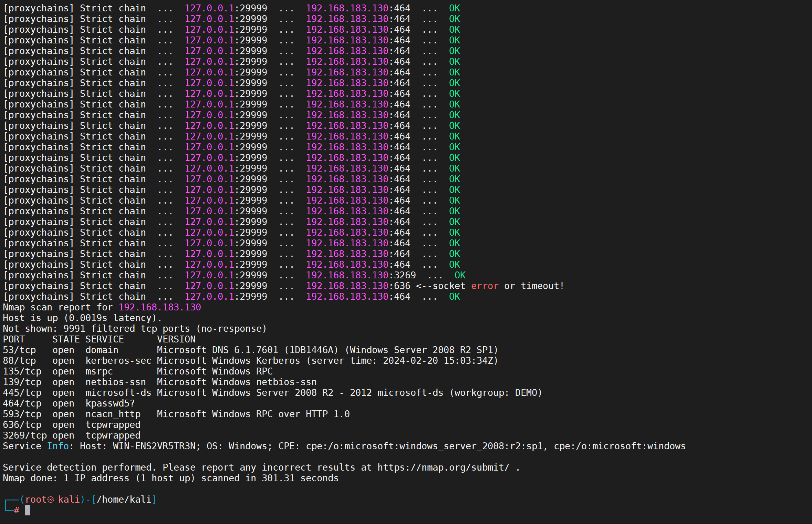Click the red 'error' word

[x=485, y=286]
